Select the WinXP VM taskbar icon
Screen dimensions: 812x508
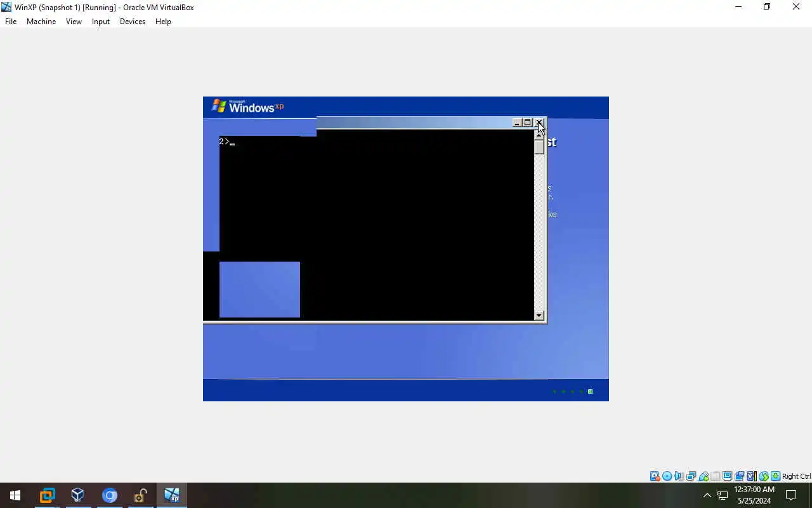point(171,495)
